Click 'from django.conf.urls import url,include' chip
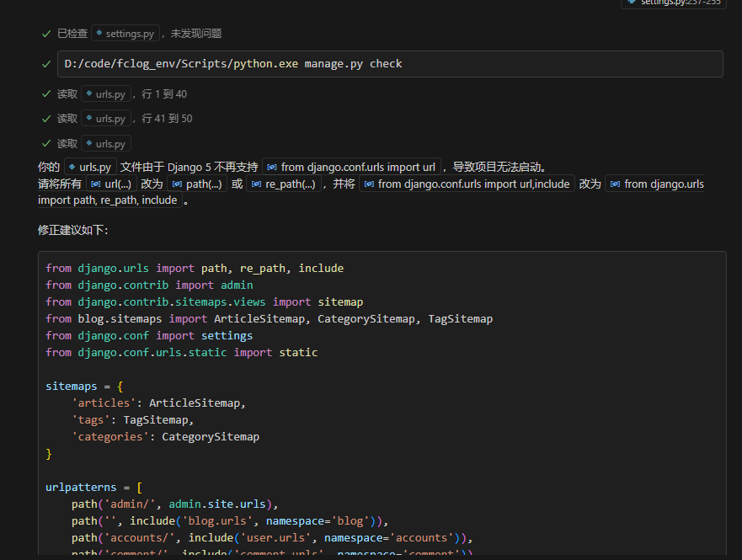 [x=467, y=184]
